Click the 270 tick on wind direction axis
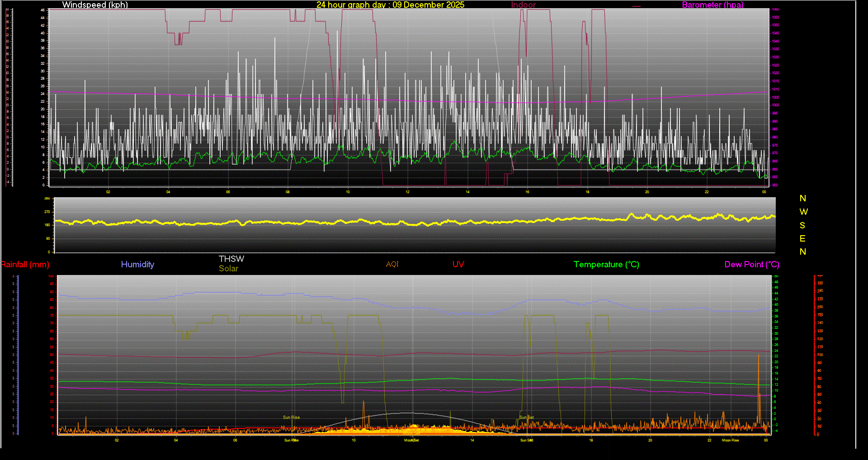Viewport: 868px width, 460px height. point(47,212)
